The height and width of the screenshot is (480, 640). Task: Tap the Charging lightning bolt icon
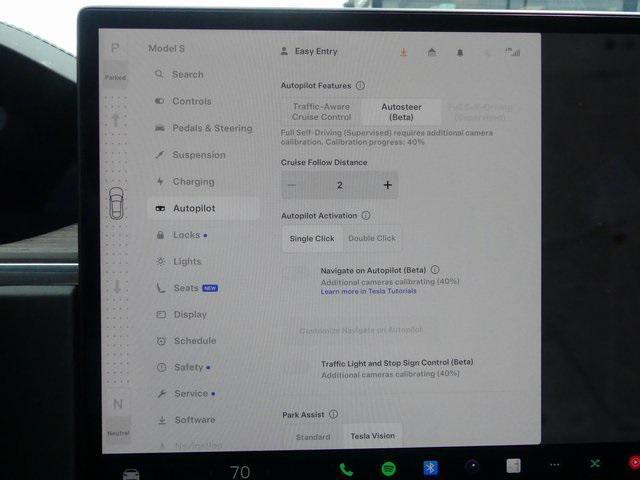pyautogui.click(x=160, y=181)
